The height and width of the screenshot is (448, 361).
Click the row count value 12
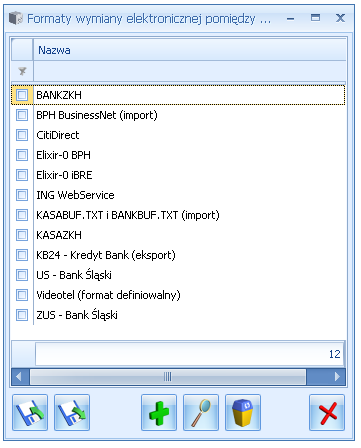click(335, 354)
